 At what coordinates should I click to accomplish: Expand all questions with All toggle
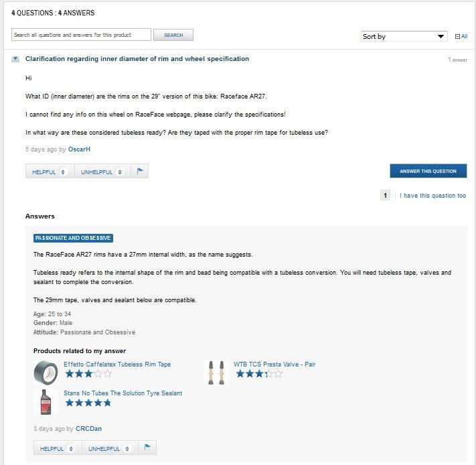click(x=461, y=36)
